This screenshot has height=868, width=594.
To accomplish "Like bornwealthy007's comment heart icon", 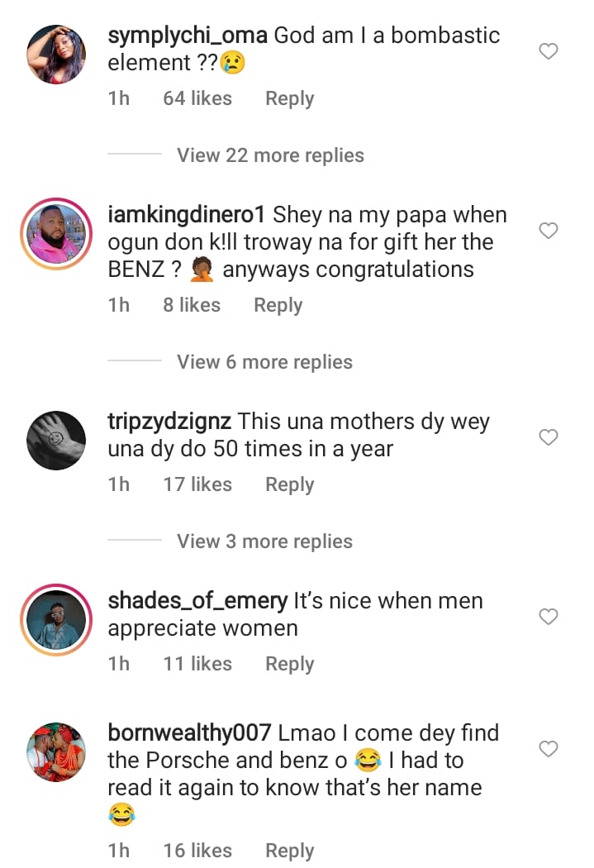I will [549, 749].
